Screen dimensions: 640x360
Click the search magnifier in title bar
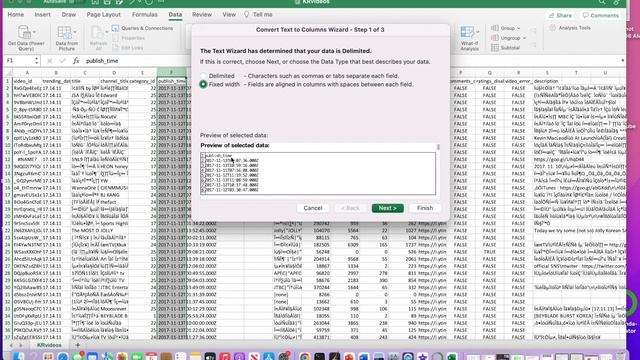[x=602, y=2]
